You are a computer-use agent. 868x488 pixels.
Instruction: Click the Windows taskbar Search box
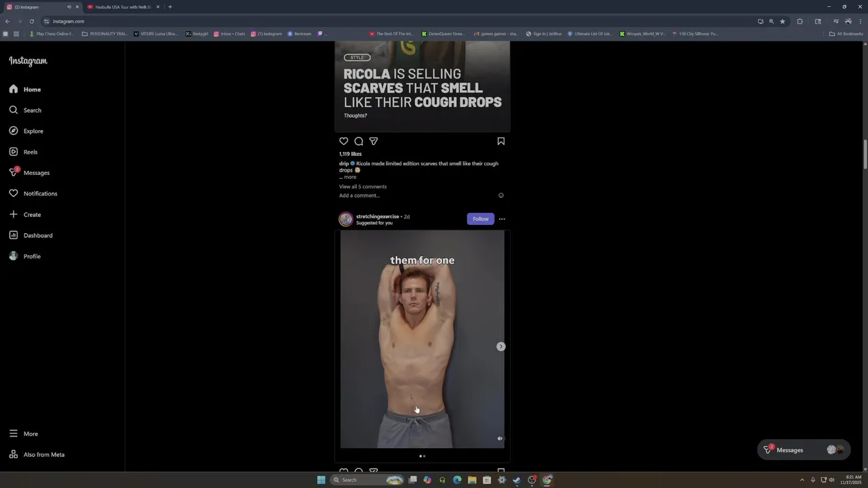(x=367, y=480)
